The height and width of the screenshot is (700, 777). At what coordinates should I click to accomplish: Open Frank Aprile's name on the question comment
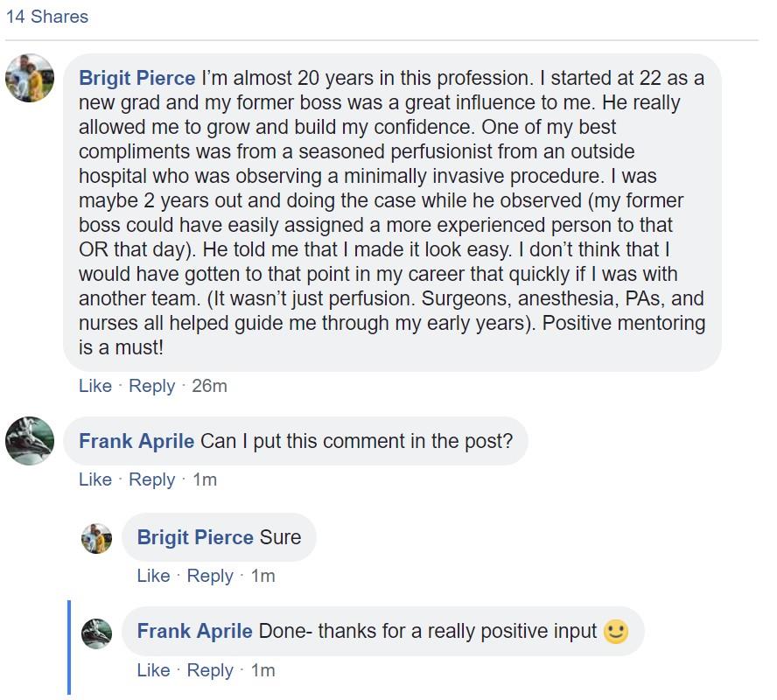pos(136,441)
